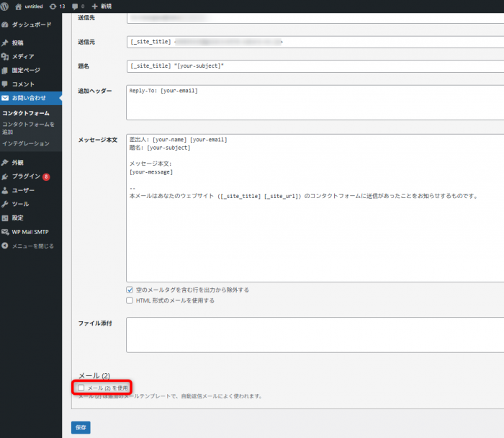Screen dimensions: 504x438
Task: Click the updates icon showing 13
Action: click(x=53, y=6)
